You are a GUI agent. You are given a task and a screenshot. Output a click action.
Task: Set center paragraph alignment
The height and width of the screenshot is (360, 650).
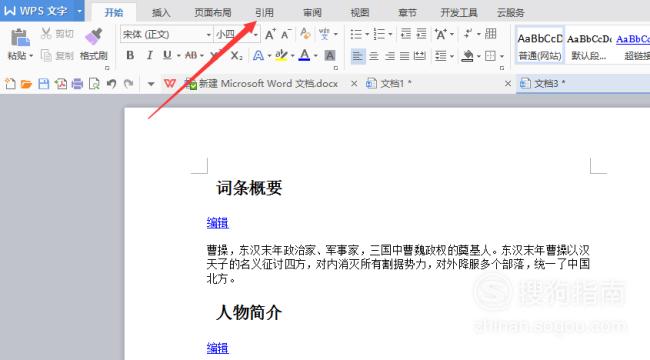(x=374, y=56)
